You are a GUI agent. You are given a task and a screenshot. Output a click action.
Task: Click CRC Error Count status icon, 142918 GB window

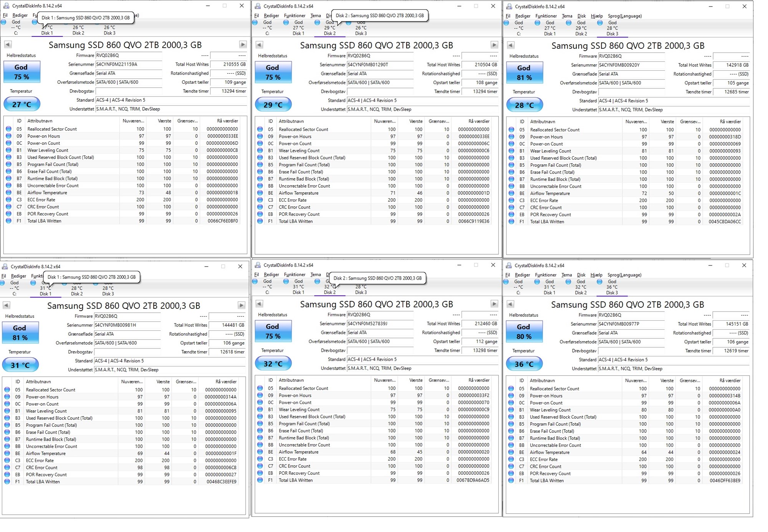511,207
